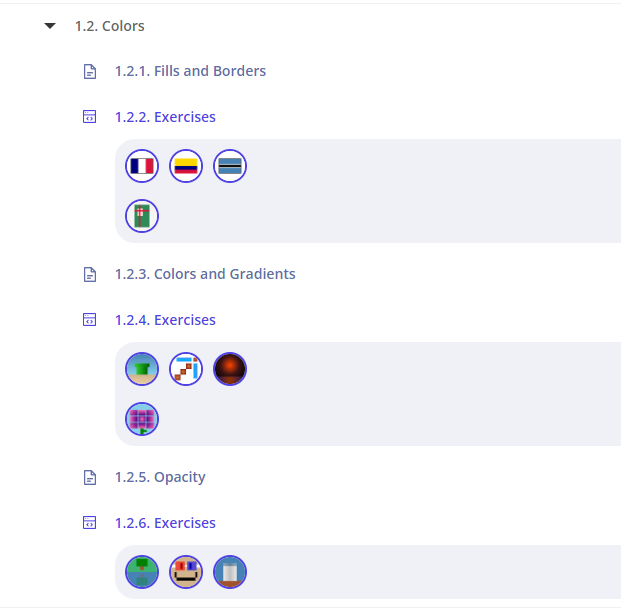Click the document icon beside Fills and Borders
The height and width of the screenshot is (612, 621).
pos(89,71)
